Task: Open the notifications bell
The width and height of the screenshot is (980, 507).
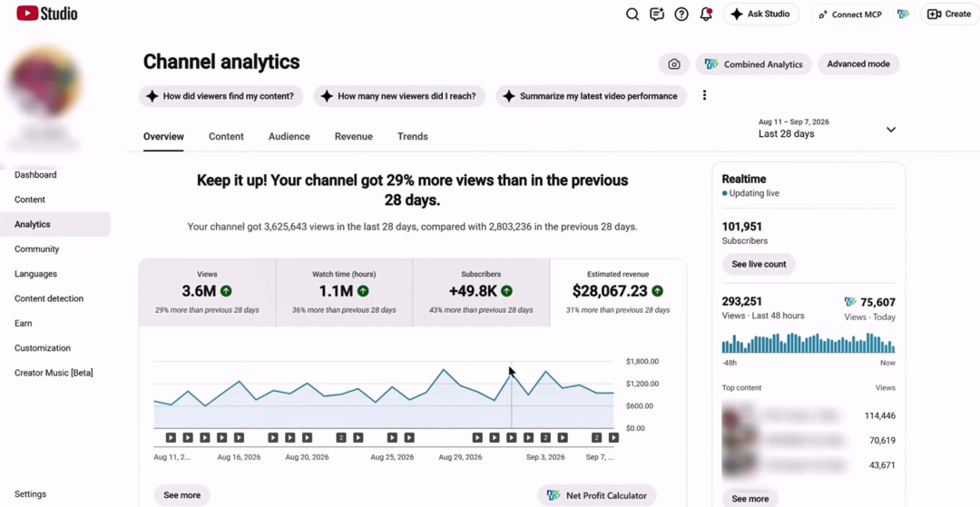Action: click(x=706, y=14)
